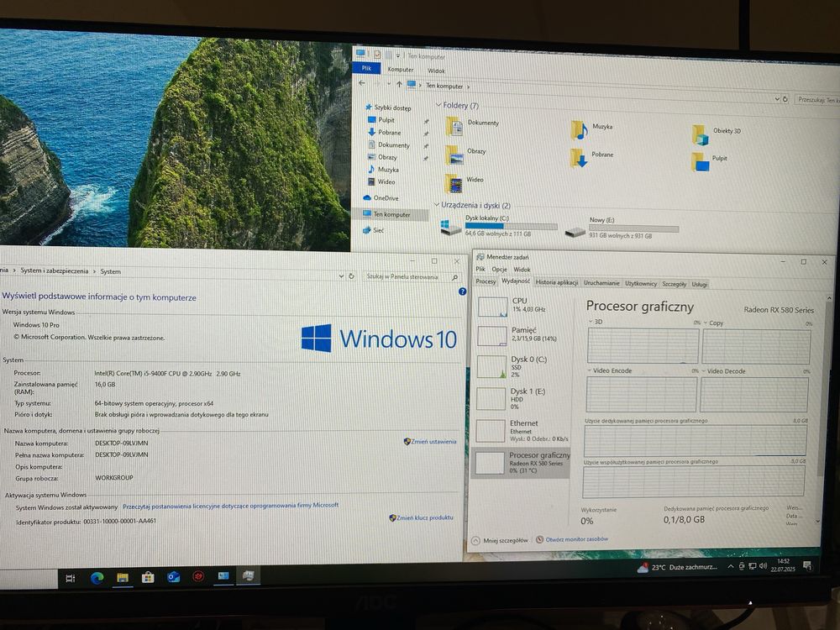Open weather widget showing 23°C
The width and height of the screenshot is (840, 630).
(x=676, y=567)
